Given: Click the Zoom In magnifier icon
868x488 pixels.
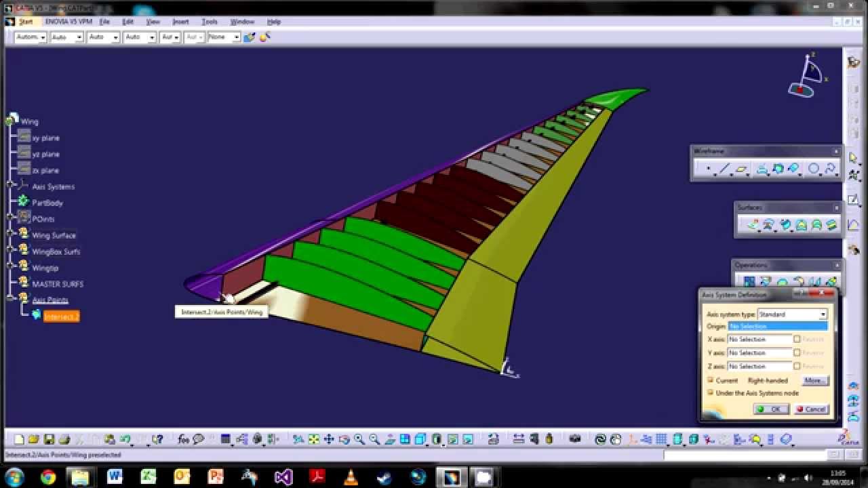Looking at the screenshot, I should [x=359, y=439].
